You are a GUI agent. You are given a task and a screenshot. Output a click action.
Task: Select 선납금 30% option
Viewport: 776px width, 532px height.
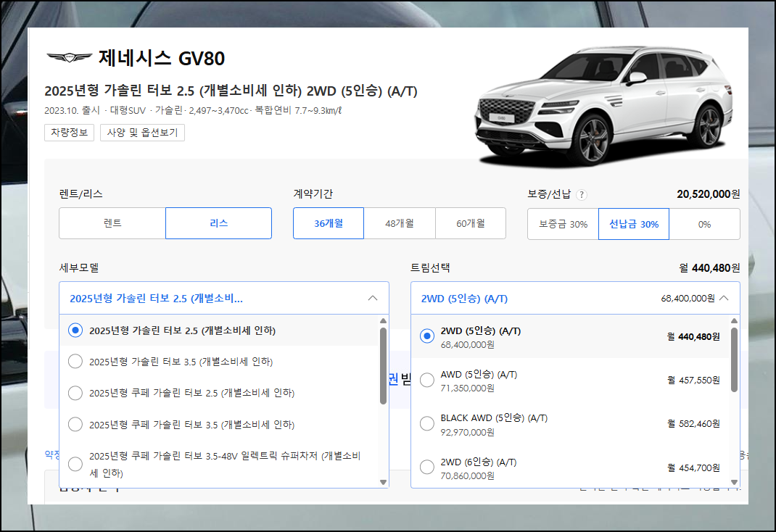click(634, 224)
